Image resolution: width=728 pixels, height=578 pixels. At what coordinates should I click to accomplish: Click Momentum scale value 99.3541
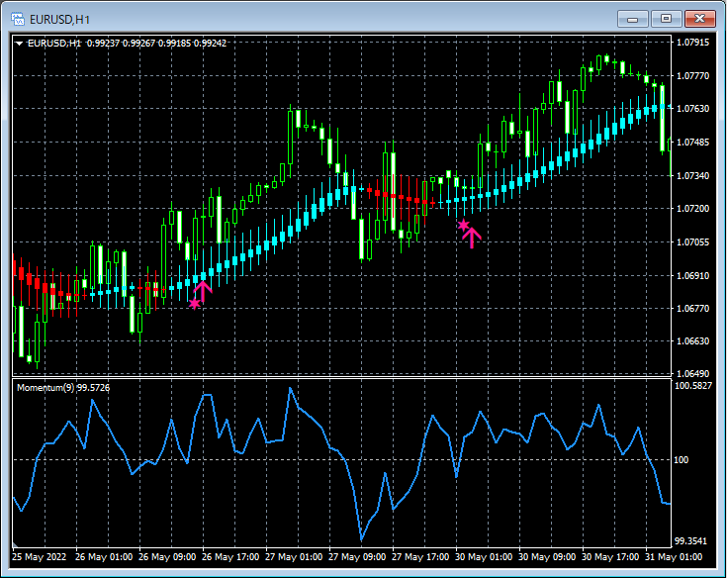(x=690, y=540)
